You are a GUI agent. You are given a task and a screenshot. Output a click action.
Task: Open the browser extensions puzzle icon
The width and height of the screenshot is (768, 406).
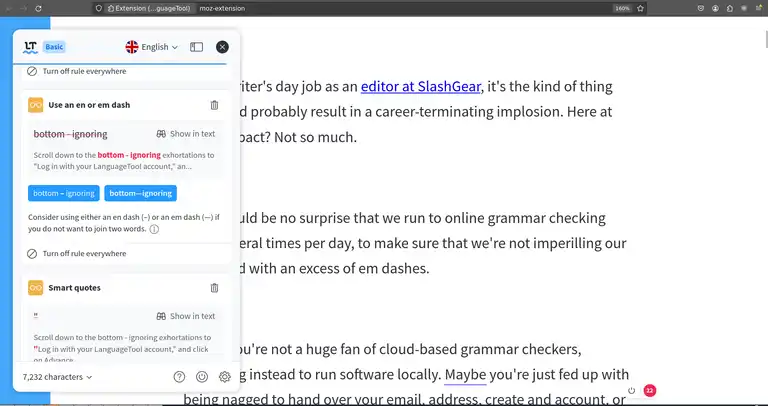pyautogui.click(x=730, y=8)
